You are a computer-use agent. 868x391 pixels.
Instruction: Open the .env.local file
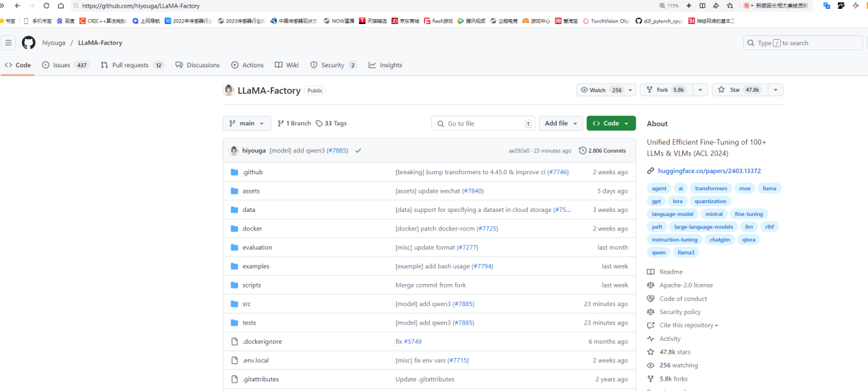click(255, 360)
